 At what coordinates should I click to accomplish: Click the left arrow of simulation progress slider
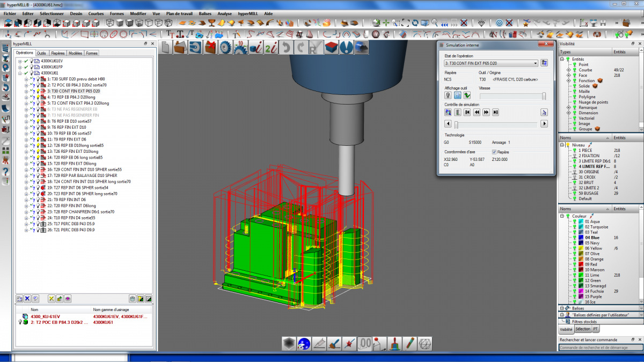point(448,124)
